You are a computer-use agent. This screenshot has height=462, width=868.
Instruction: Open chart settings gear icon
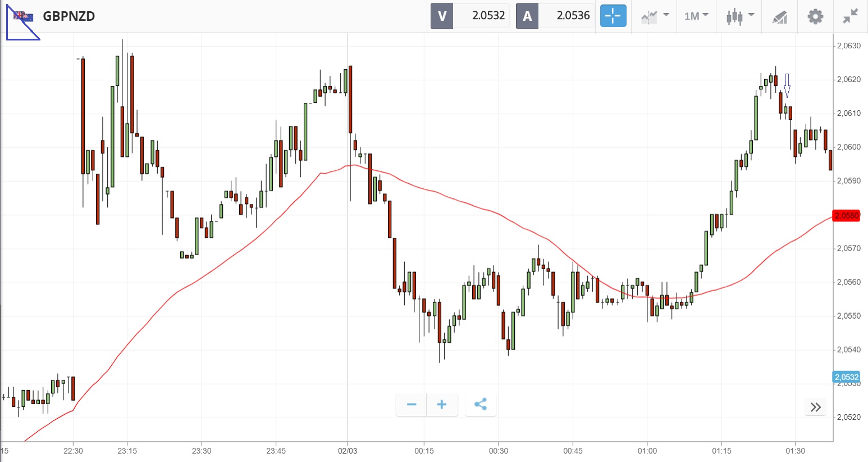coord(815,16)
